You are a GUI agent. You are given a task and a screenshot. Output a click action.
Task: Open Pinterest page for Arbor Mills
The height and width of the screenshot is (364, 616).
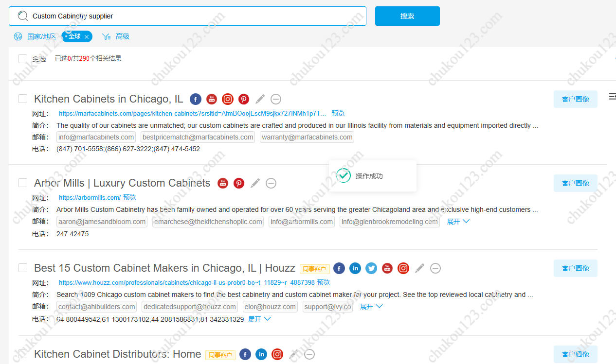(239, 183)
